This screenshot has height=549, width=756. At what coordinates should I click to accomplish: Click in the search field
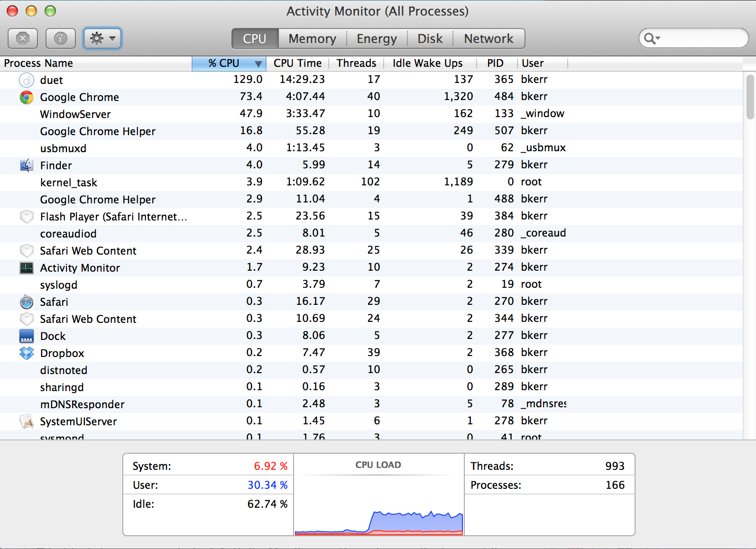[x=694, y=38]
